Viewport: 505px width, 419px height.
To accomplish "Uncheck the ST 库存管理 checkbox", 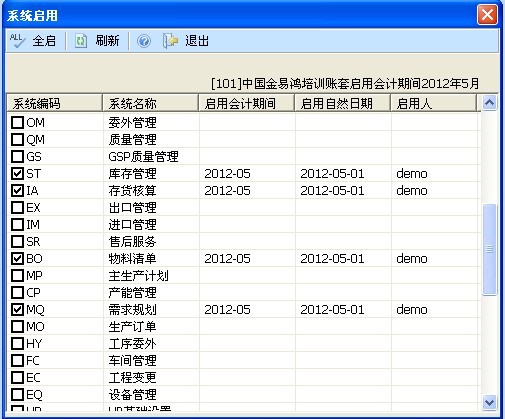I will click(17, 173).
